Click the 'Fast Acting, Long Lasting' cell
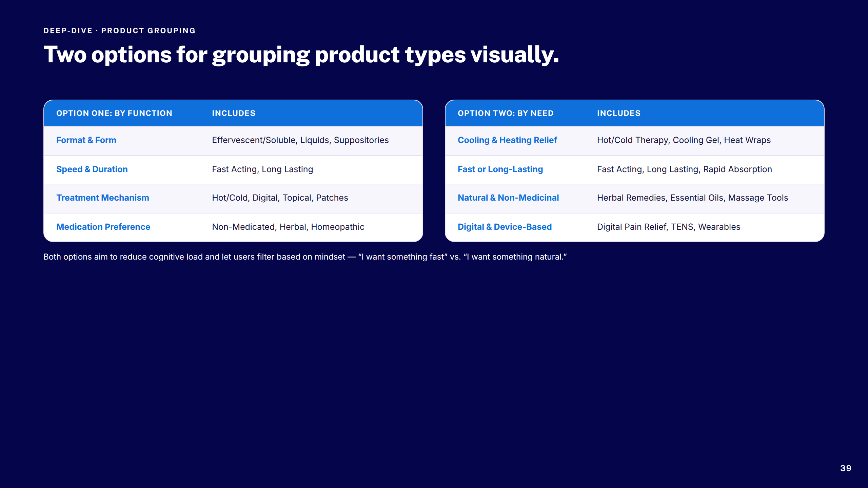The width and height of the screenshot is (868, 488). (x=262, y=169)
